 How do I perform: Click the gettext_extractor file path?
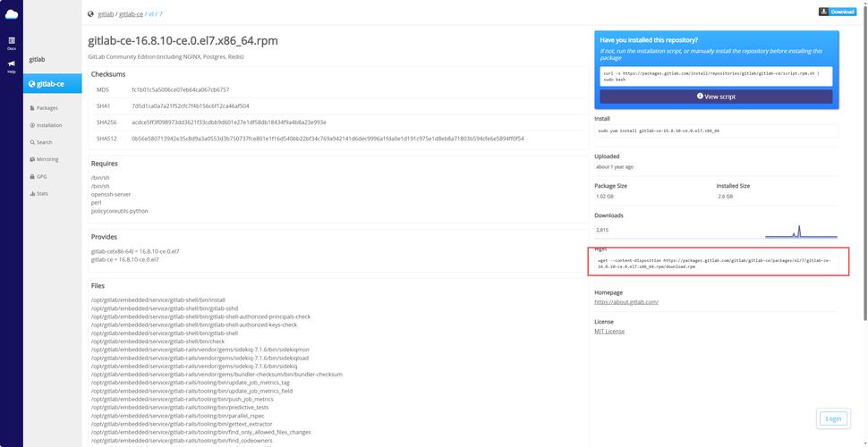pyautogui.click(x=182, y=424)
